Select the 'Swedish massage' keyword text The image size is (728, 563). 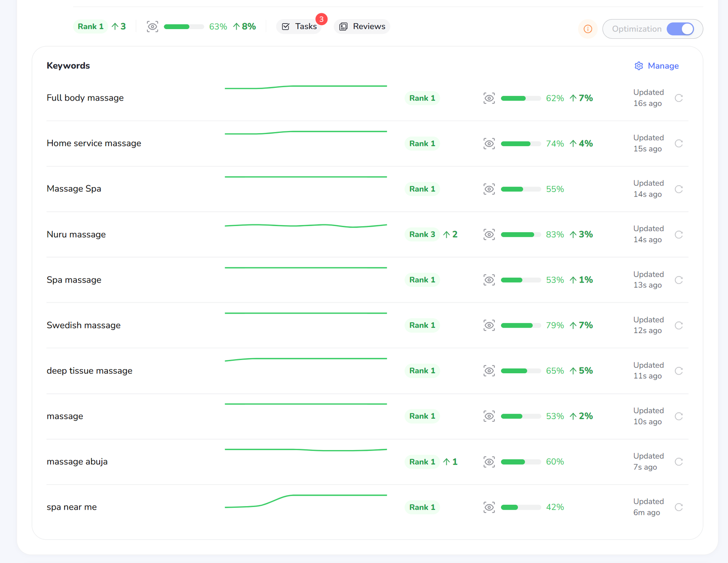[84, 325]
